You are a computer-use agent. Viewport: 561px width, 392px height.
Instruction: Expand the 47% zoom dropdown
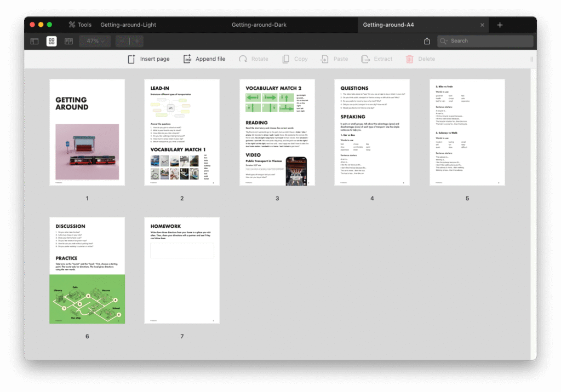95,41
